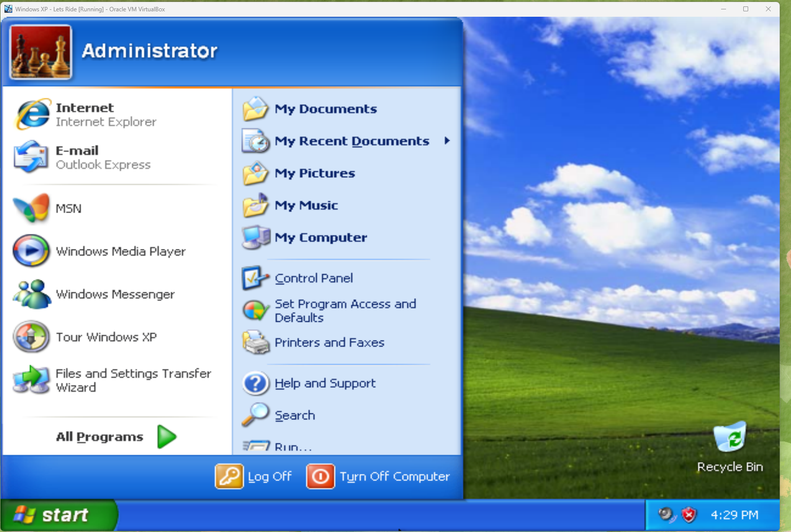This screenshot has width=791, height=532.
Task: Click the Printers and Faxes label
Action: pyautogui.click(x=329, y=343)
